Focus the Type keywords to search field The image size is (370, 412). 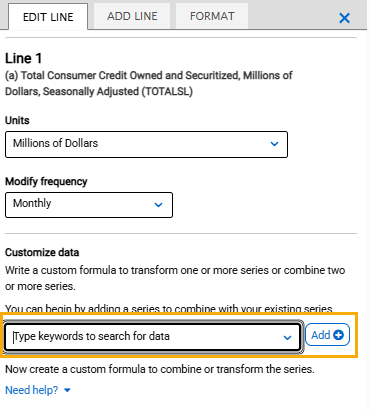click(153, 337)
